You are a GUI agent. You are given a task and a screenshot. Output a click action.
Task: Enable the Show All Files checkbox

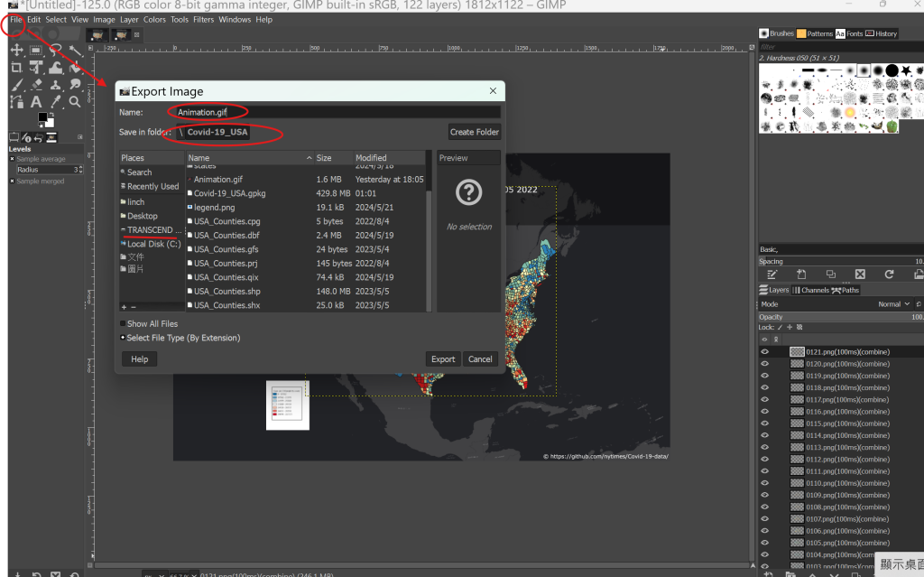tap(123, 324)
